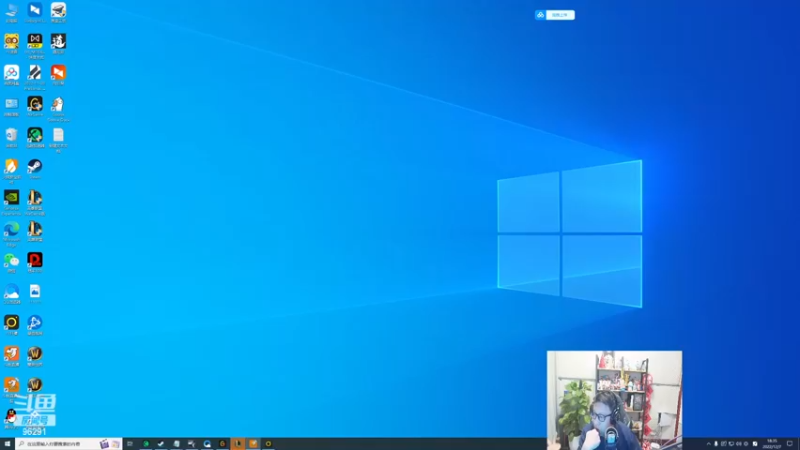Image resolution: width=800 pixels, height=450 pixels.
Task: Open the hovercraft game shortcut icon
Action: point(58,12)
